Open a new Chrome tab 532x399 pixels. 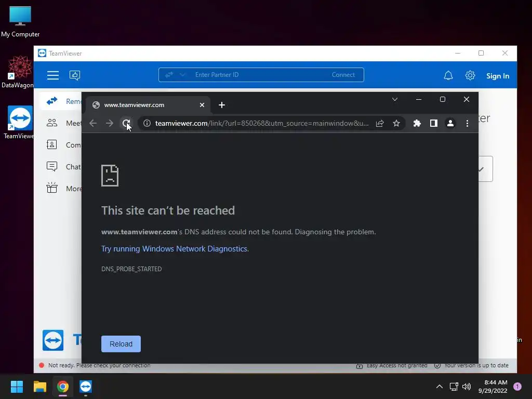pyautogui.click(x=221, y=105)
